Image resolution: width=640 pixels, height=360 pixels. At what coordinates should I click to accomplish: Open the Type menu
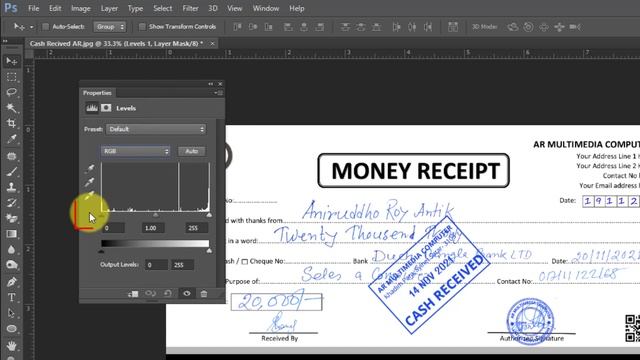tap(135, 8)
